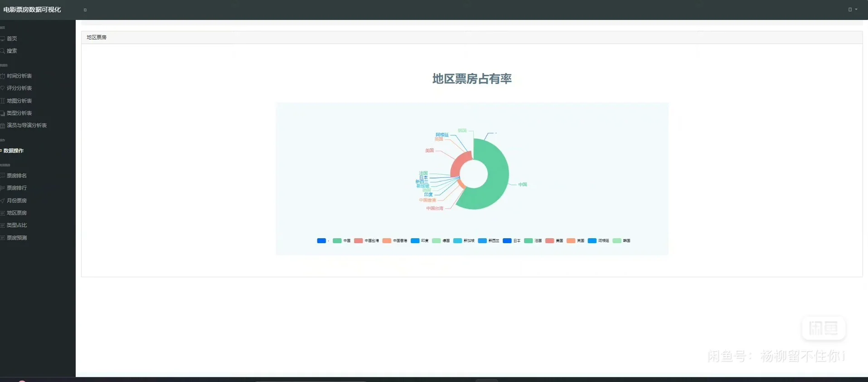Click the 韩国 label above the pie
Viewport: 868px width, 382px height.
462,130
